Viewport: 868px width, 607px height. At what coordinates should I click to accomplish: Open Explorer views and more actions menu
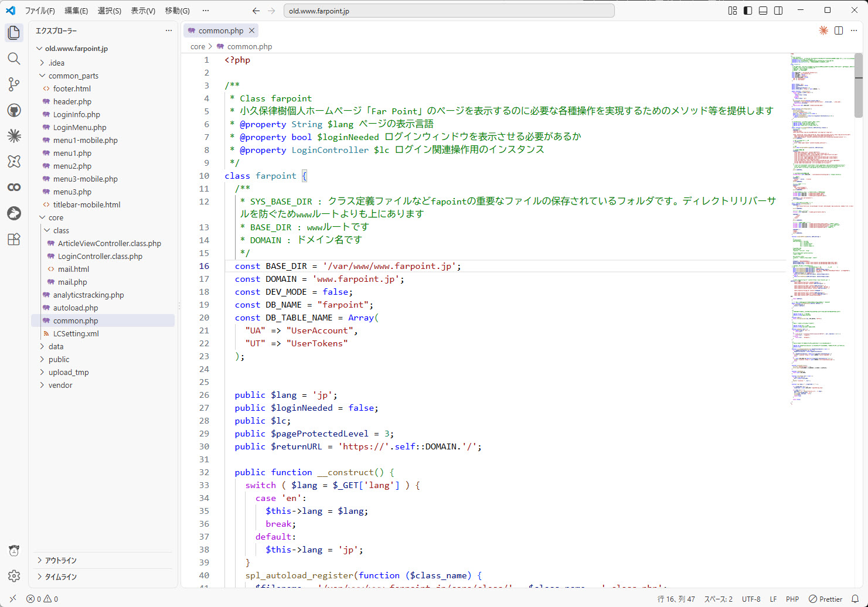click(x=169, y=30)
